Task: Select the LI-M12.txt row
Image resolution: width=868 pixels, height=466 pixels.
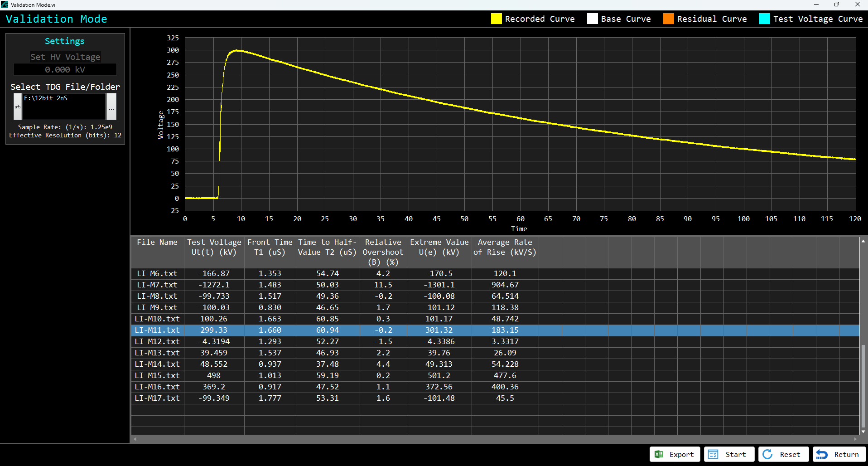Action: point(495,341)
